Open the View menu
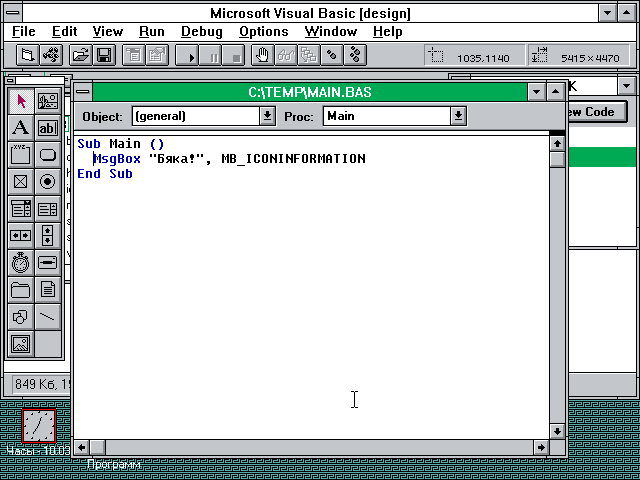This screenshot has height=480, width=640. click(108, 31)
